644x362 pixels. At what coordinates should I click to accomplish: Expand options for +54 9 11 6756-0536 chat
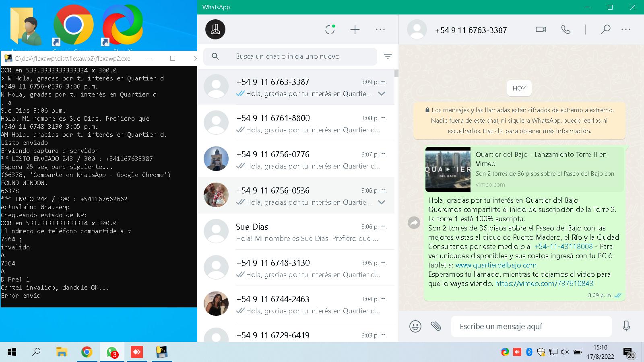point(382,202)
